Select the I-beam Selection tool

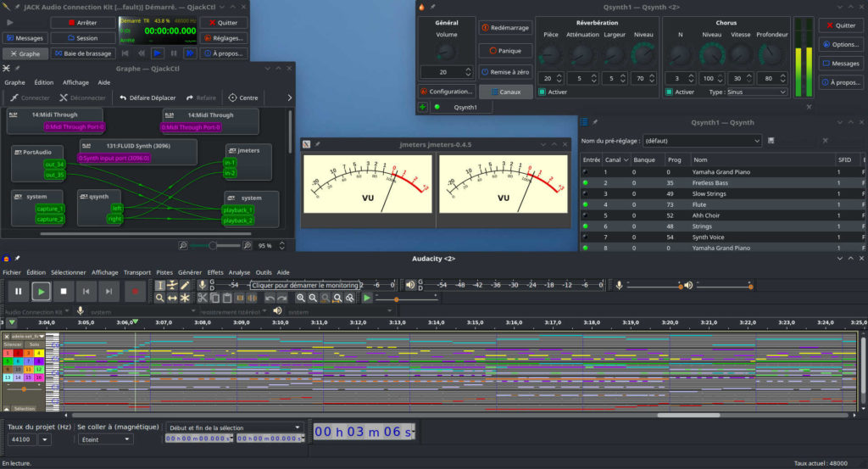click(x=160, y=285)
